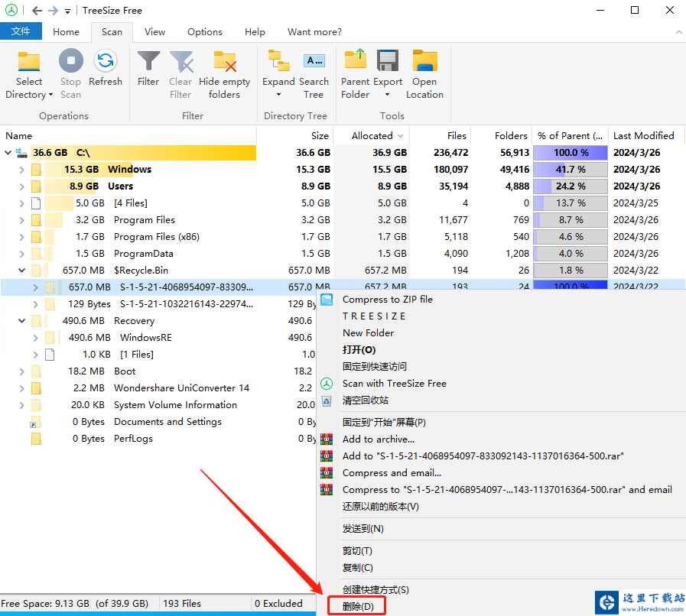Click Open Location icon

click(424, 61)
